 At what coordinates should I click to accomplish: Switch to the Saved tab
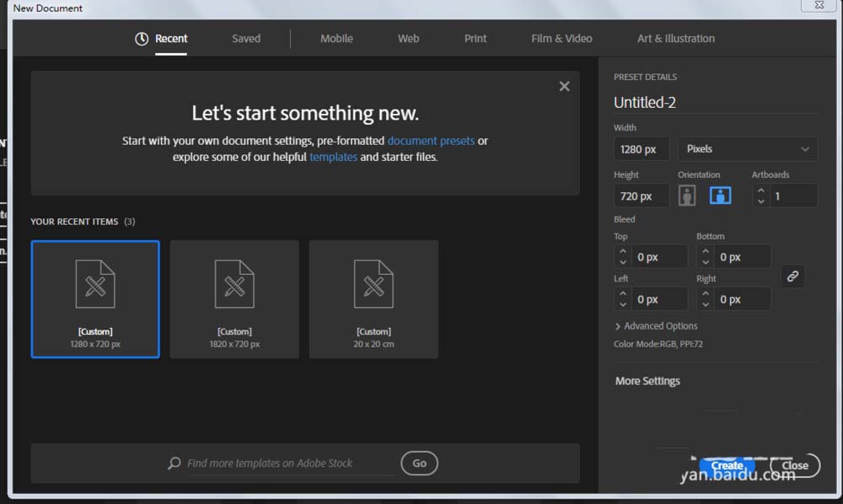click(246, 39)
